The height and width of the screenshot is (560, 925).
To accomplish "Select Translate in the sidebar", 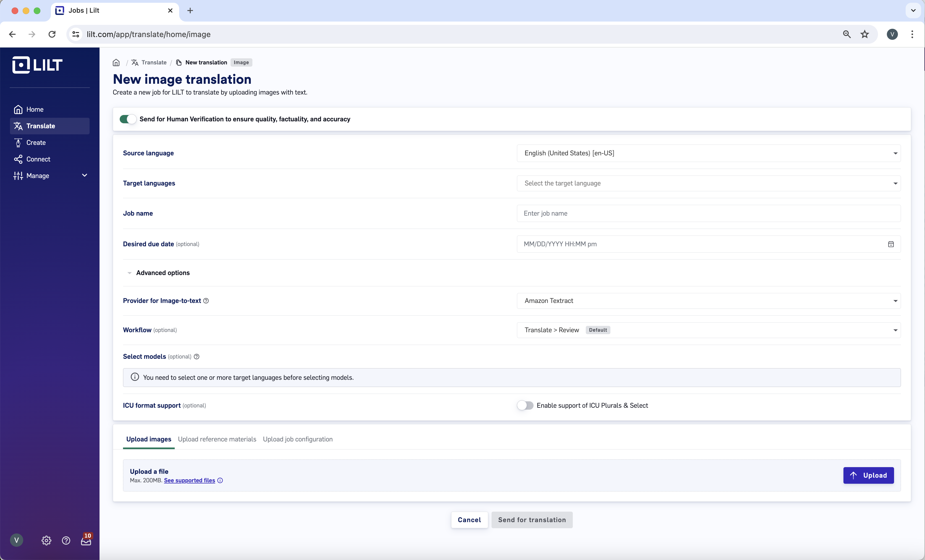I will pos(49,126).
